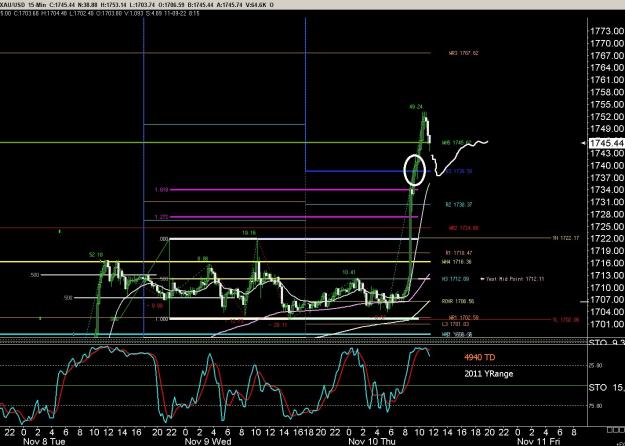Screen dimensions: 625x446
Task: Click the Nov 10 Thu date label
Action: 371,441
